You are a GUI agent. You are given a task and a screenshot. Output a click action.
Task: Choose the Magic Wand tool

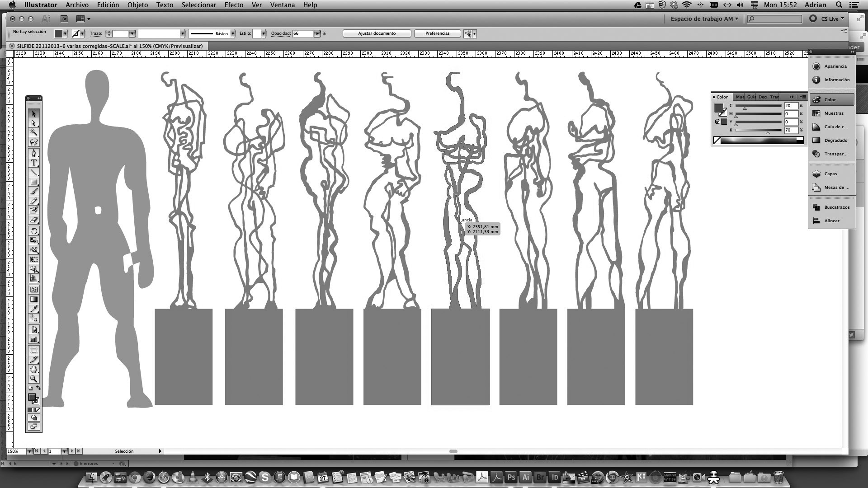(34, 132)
